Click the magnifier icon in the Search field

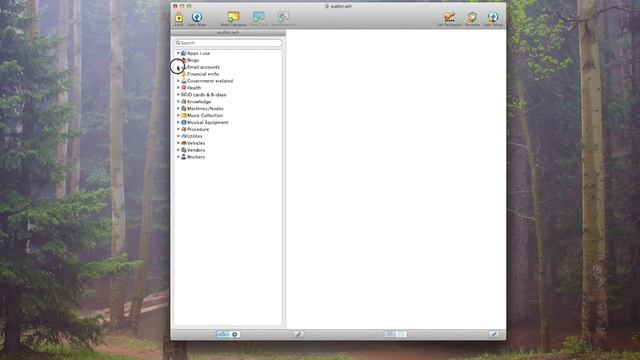pyautogui.click(x=178, y=43)
